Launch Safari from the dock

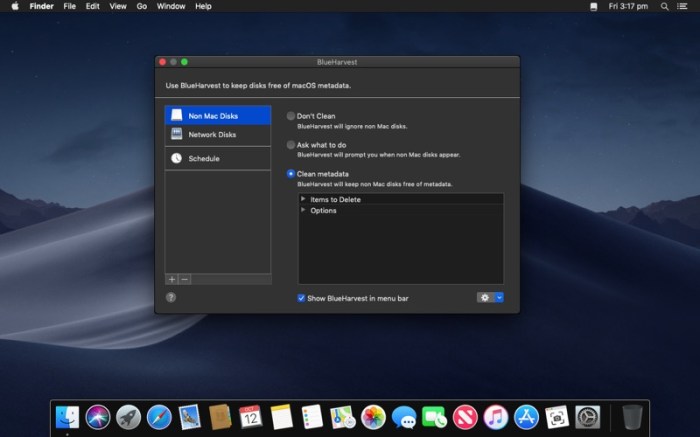click(x=158, y=417)
